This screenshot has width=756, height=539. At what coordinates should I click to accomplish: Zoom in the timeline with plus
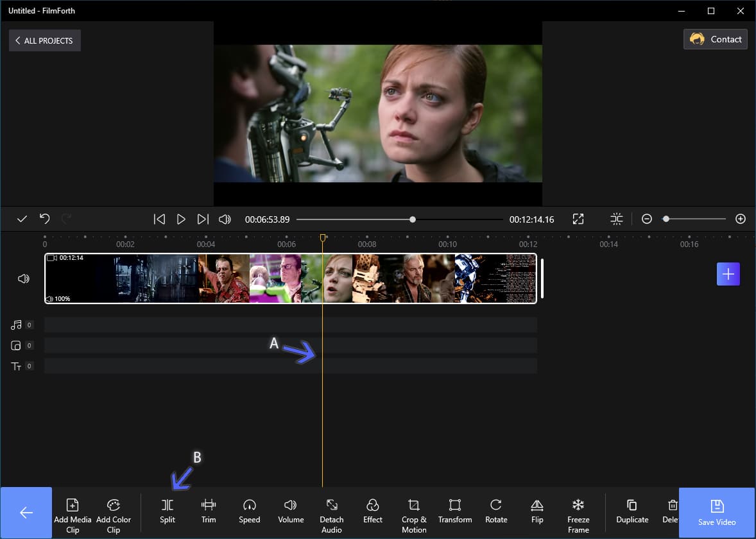coord(741,219)
